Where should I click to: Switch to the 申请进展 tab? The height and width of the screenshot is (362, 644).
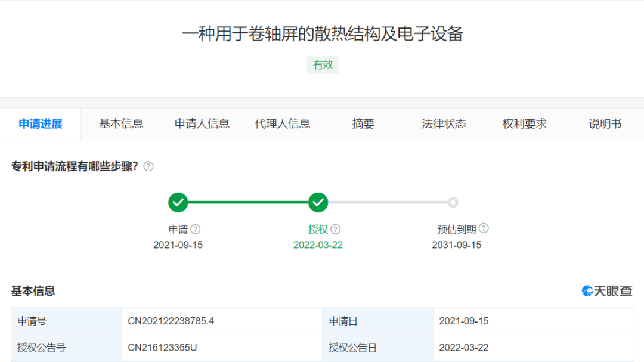tap(41, 124)
